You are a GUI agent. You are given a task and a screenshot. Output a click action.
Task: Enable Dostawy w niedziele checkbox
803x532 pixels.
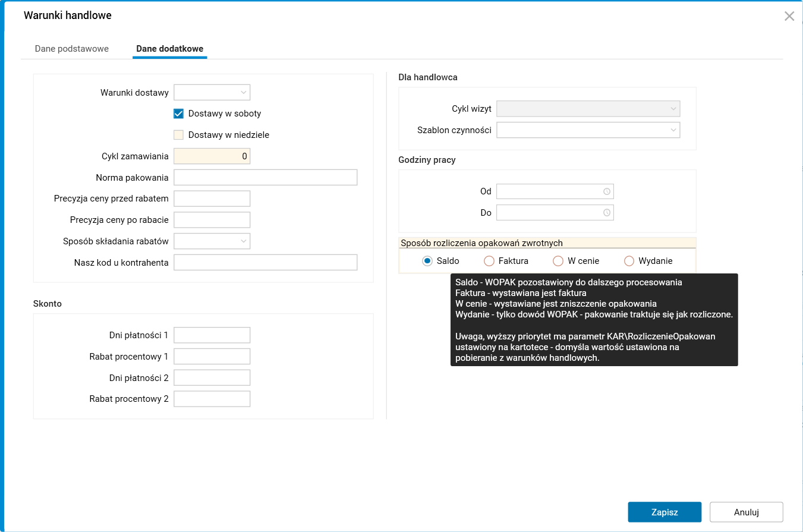(178, 135)
